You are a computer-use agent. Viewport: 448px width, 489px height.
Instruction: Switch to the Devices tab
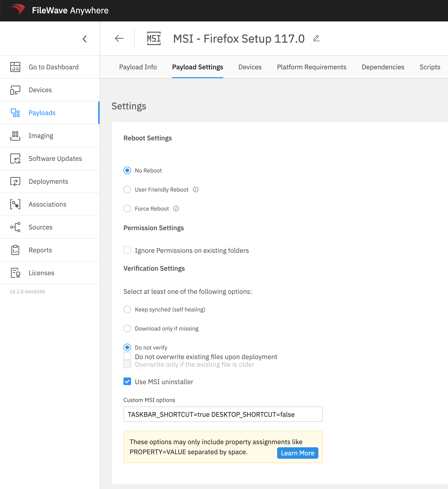pos(250,67)
